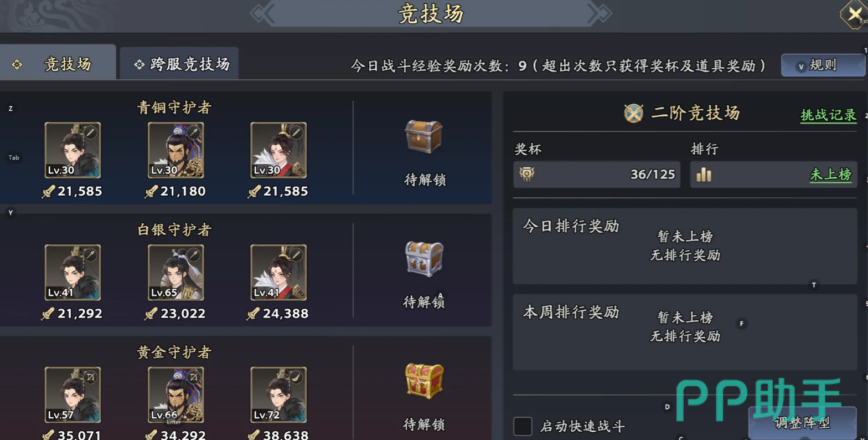868x440 pixels.
Task: Enable the 启动快速战斗 checkbox
Action: coord(523,426)
